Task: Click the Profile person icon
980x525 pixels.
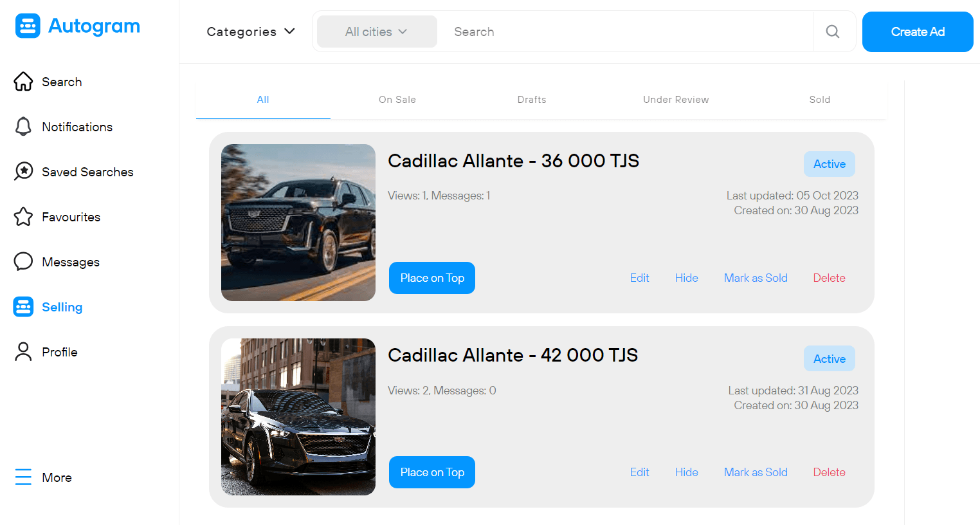Action: 23,352
